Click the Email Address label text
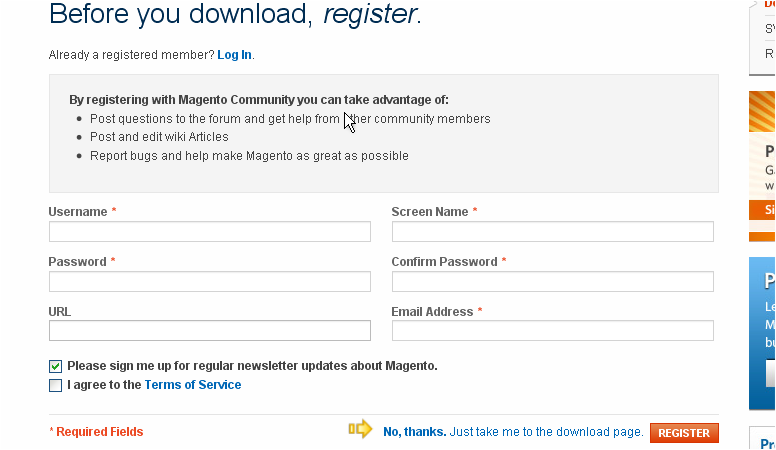 coord(432,312)
